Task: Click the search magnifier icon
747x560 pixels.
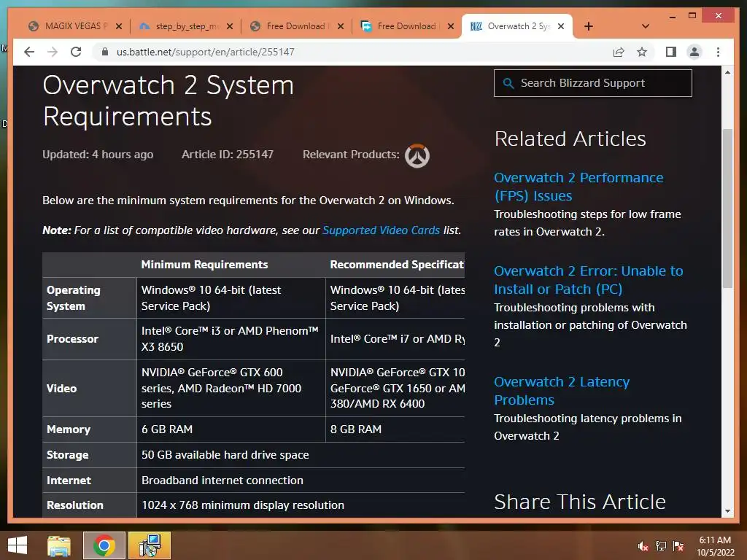Action: tap(508, 83)
